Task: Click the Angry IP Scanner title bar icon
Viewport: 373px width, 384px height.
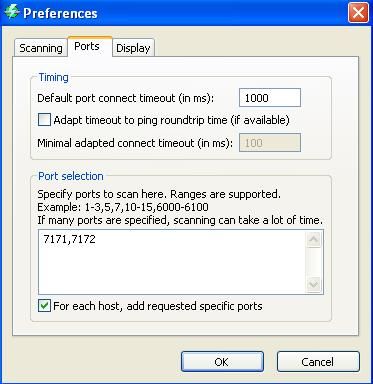Action: [x=12, y=12]
